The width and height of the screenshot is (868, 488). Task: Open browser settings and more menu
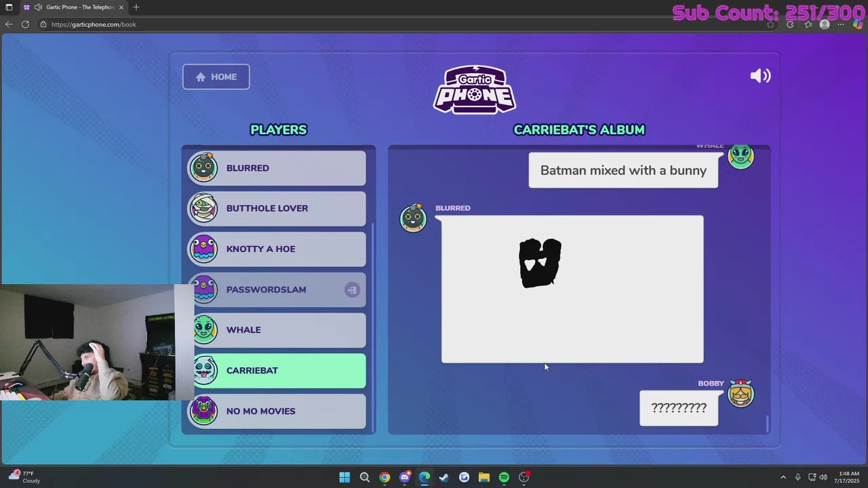(841, 24)
